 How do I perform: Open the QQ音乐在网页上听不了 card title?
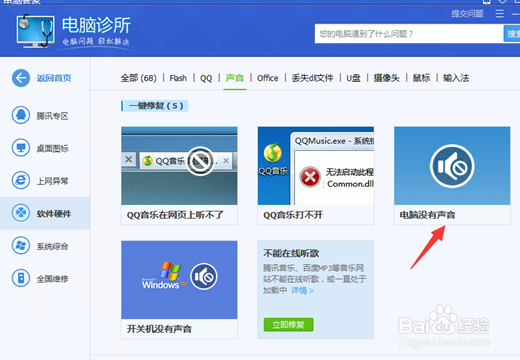(x=175, y=215)
